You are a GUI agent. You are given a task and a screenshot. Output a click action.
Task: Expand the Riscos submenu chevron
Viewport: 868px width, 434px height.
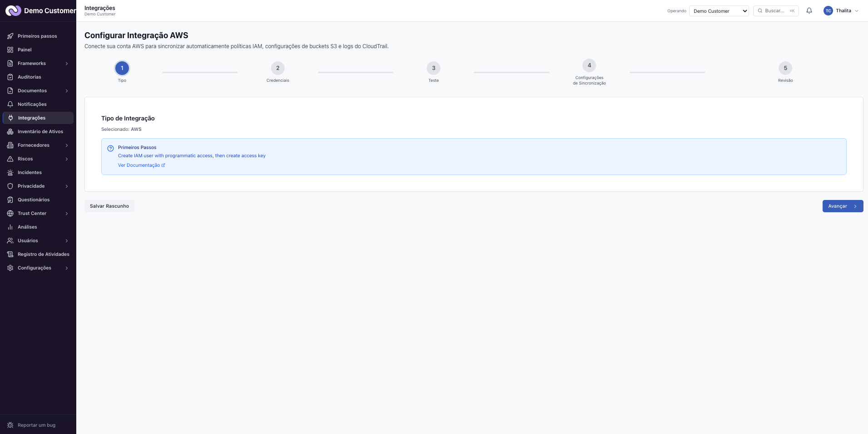tap(67, 159)
